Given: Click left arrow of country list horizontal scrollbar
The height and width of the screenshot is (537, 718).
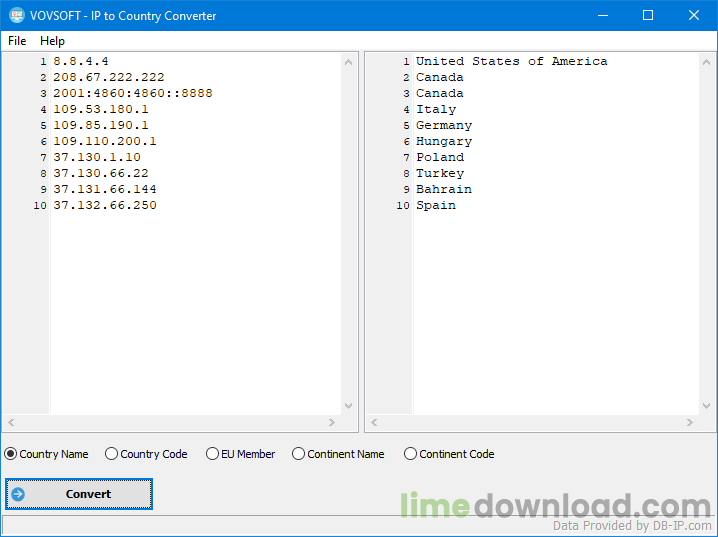Looking at the screenshot, I should pos(374,423).
